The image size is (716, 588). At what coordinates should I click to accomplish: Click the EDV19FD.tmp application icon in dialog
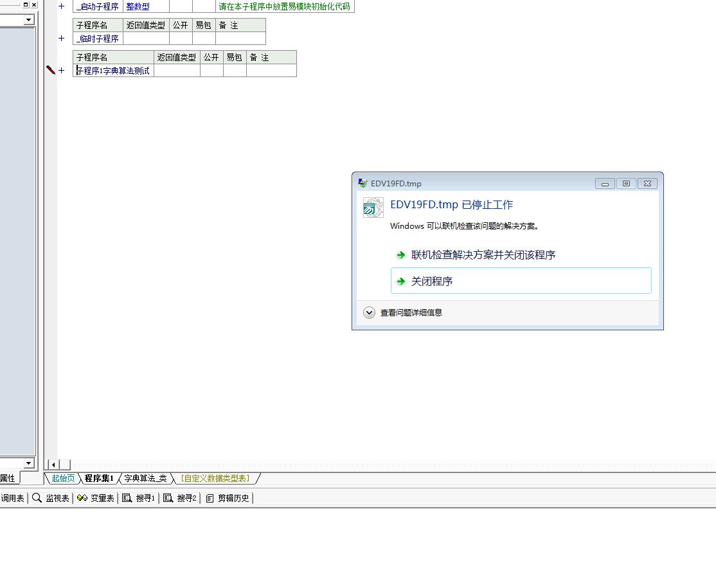(x=373, y=208)
